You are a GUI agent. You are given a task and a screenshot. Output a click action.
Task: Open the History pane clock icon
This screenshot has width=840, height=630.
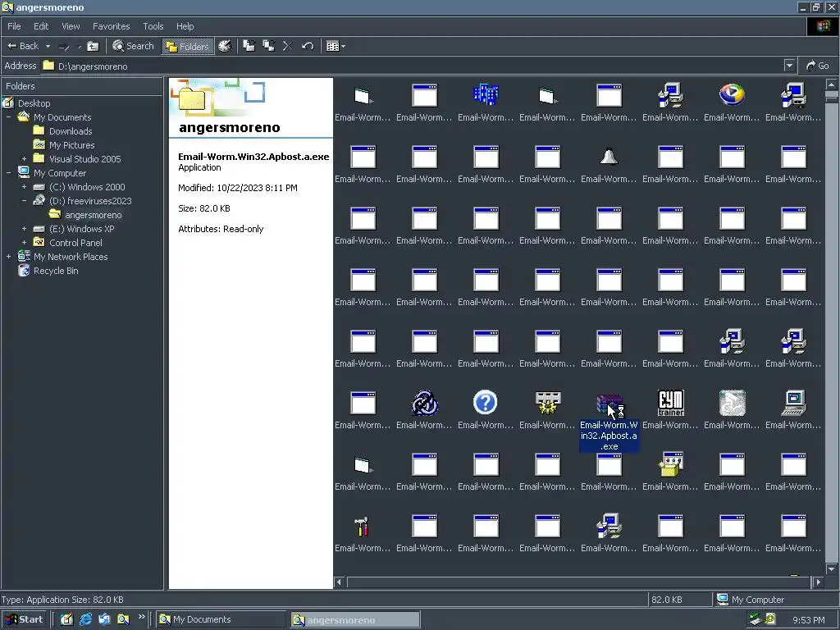click(x=225, y=47)
